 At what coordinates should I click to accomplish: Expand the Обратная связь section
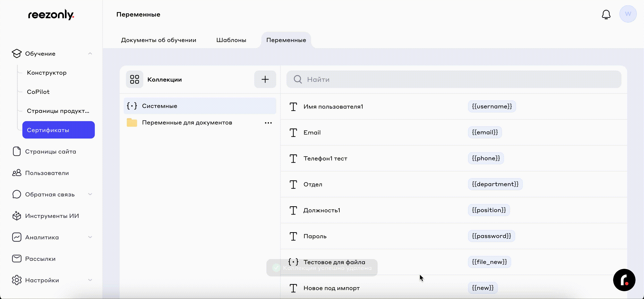[x=90, y=194]
